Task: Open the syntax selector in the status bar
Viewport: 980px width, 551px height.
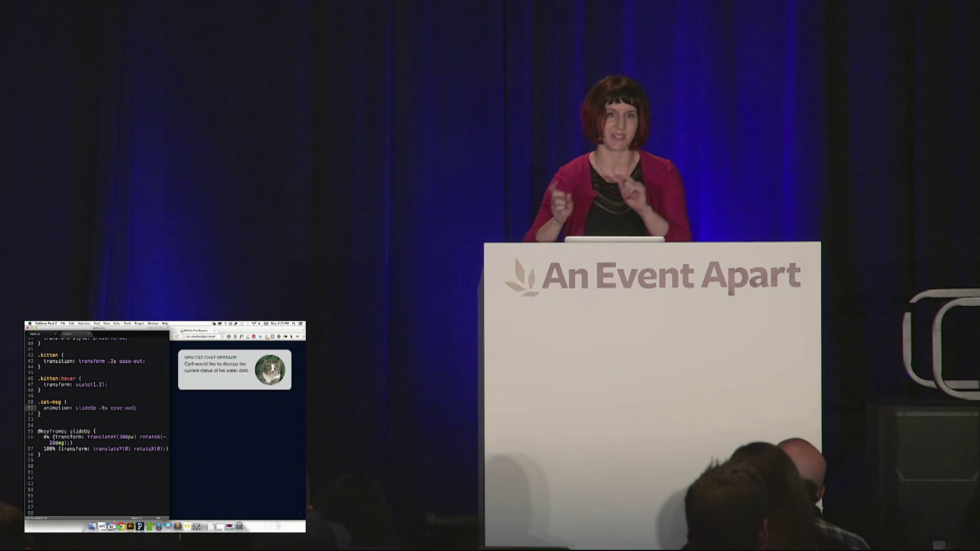Action: click(158, 518)
